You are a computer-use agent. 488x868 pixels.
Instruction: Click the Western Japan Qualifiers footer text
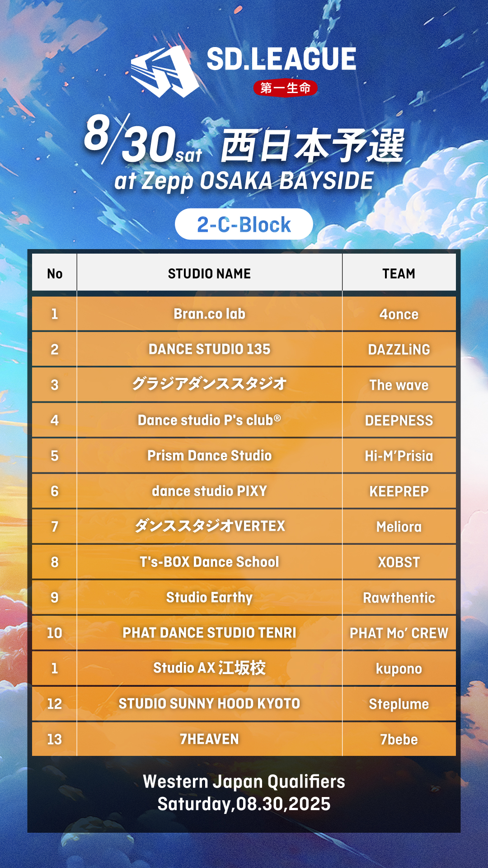tap(244, 782)
